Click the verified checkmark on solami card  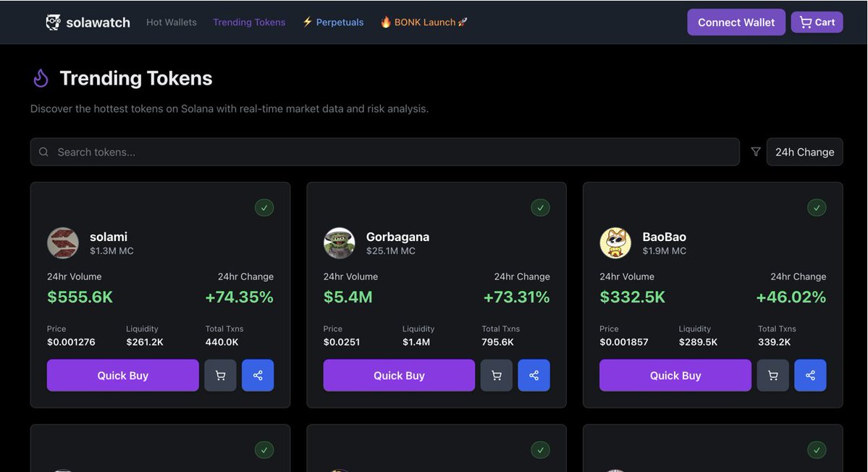(x=264, y=208)
